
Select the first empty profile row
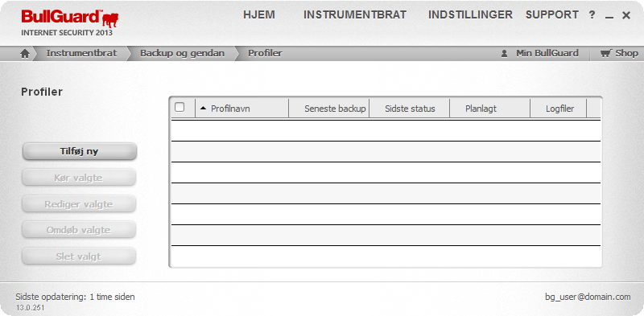(x=386, y=130)
